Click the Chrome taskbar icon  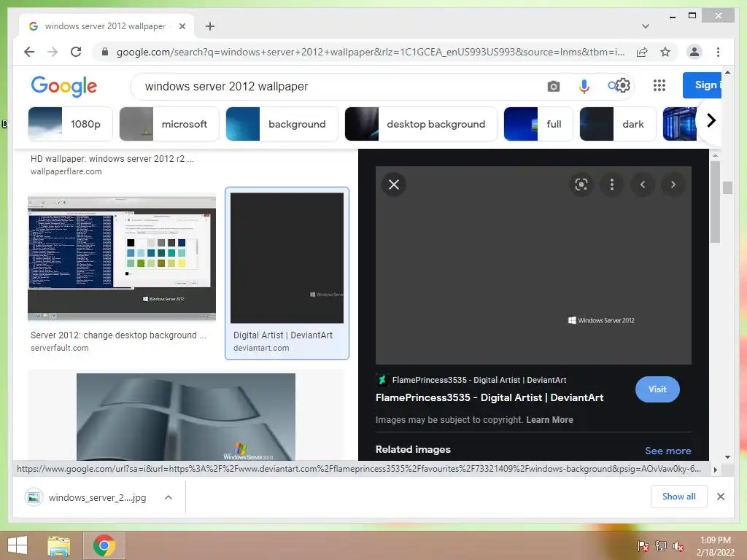pos(104,545)
